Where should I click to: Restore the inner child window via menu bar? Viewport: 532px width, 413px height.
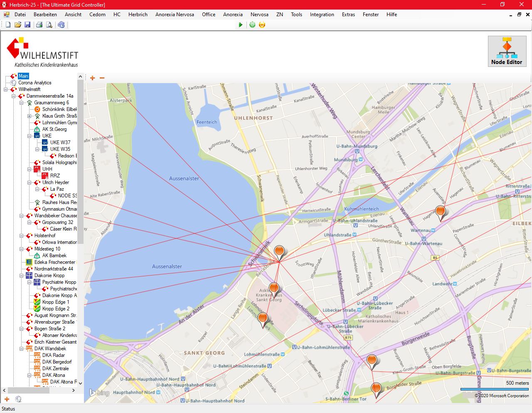pos(519,14)
